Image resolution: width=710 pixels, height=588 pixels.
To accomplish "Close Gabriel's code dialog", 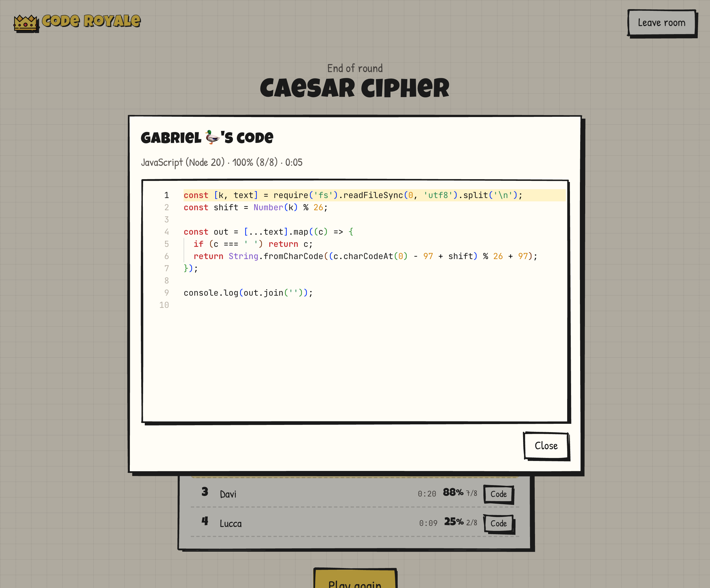I will pyautogui.click(x=546, y=446).
